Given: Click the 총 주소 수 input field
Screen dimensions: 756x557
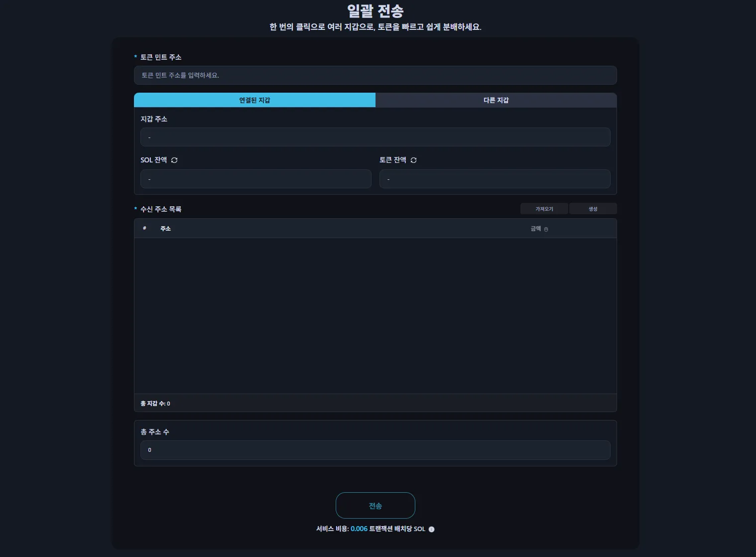Looking at the screenshot, I should tap(375, 450).
